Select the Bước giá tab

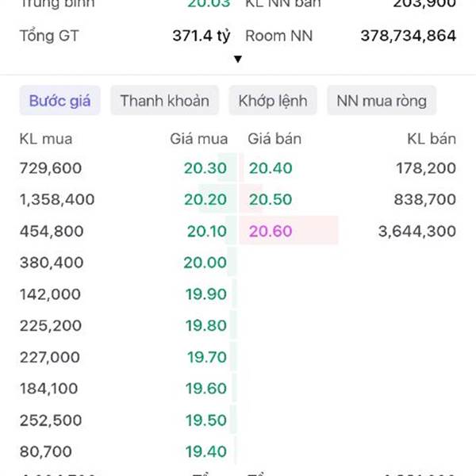(x=59, y=101)
